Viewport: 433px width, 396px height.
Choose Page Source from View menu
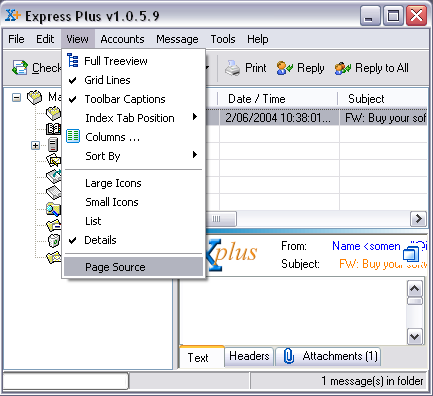tap(133, 267)
